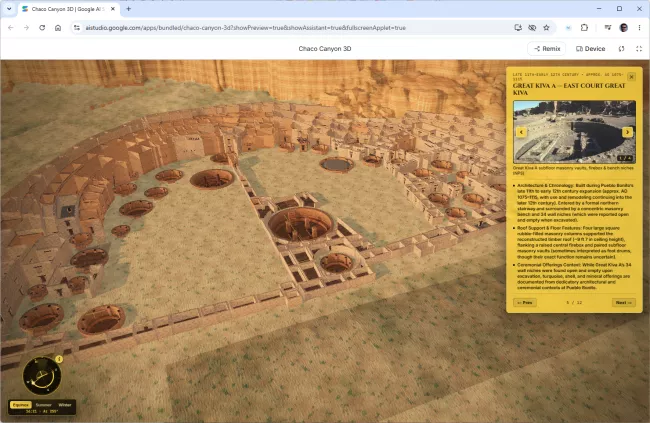Open a new browser tab
650x423 pixels.
129,9
